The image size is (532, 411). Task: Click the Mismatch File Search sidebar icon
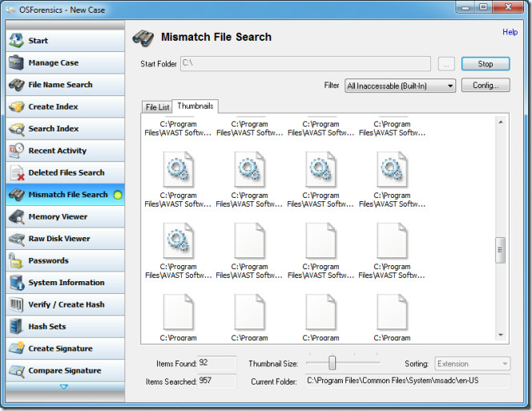tap(16, 195)
